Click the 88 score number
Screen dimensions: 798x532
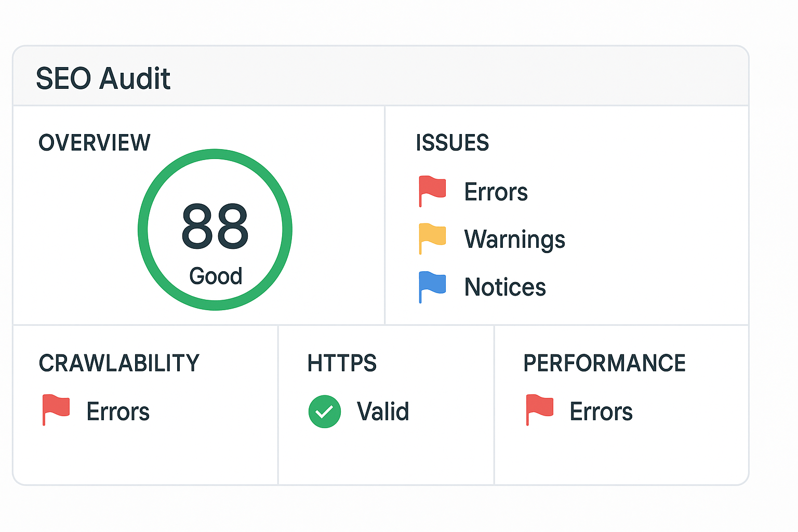[x=215, y=227]
